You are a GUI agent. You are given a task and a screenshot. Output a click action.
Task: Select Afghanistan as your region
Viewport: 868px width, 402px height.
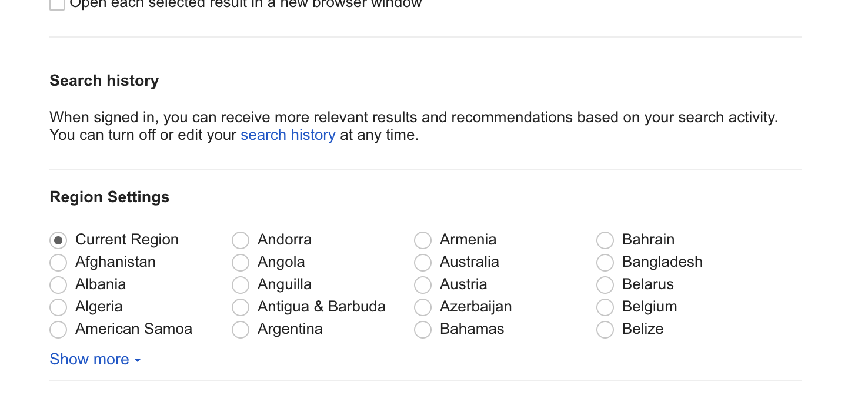[58, 262]
